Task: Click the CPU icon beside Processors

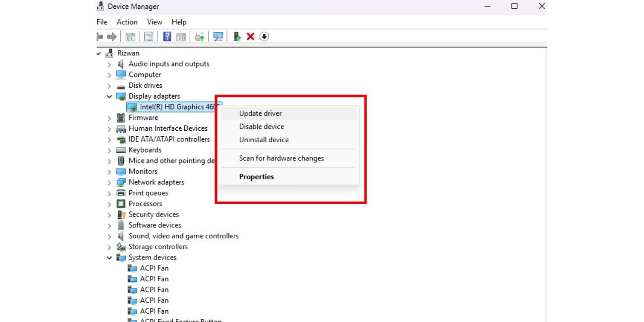Action: coord(121,204)
